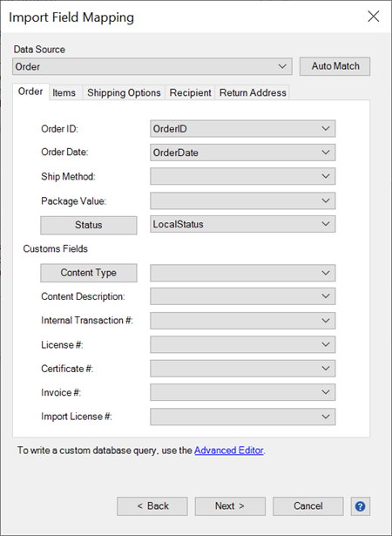392x536 pixels.
Task: Expand the Order ID field dropdown
Action: [x=243, y=128]
